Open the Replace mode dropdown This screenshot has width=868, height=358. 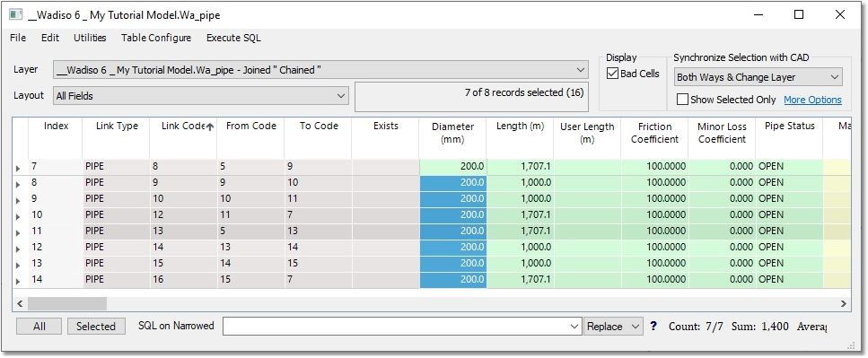tap(613, 327)
